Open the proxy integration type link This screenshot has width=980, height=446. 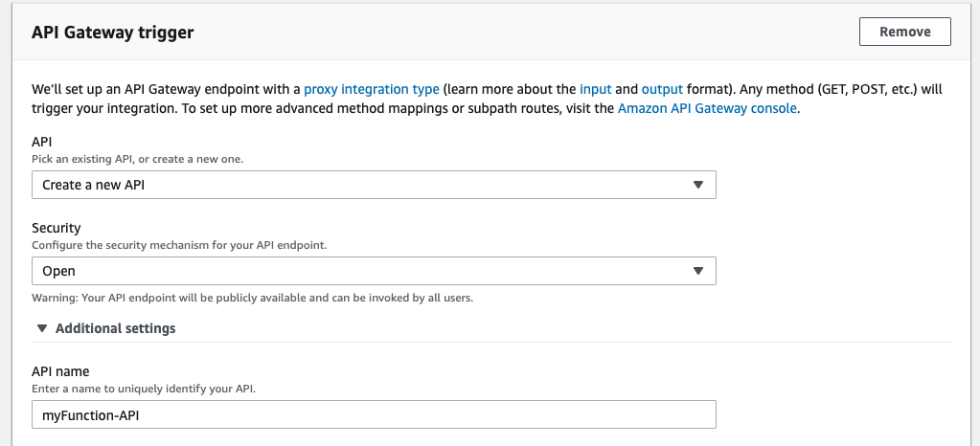371,89
